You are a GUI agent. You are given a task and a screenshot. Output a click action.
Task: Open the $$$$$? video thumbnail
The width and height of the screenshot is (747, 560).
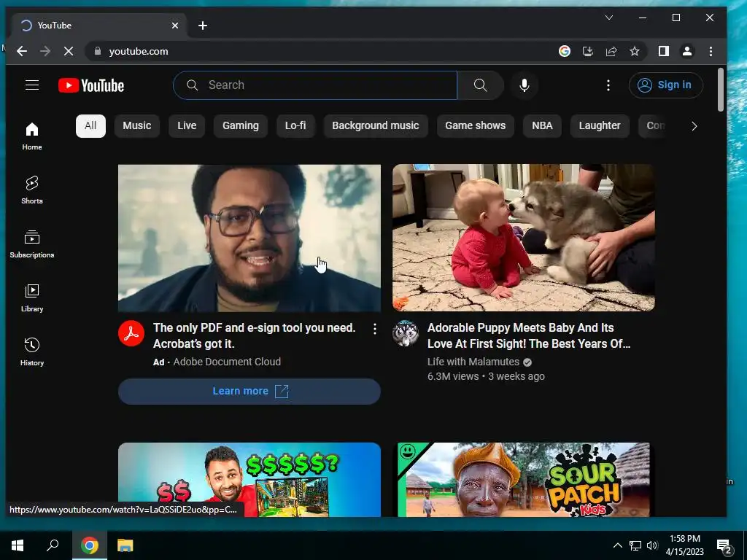coord(249,480)
